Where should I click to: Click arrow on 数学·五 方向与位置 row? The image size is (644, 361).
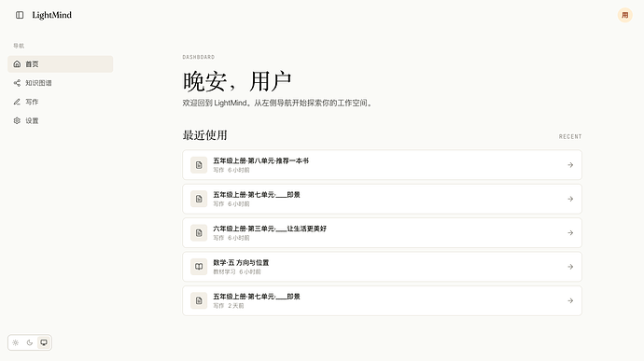pos(570,267)
